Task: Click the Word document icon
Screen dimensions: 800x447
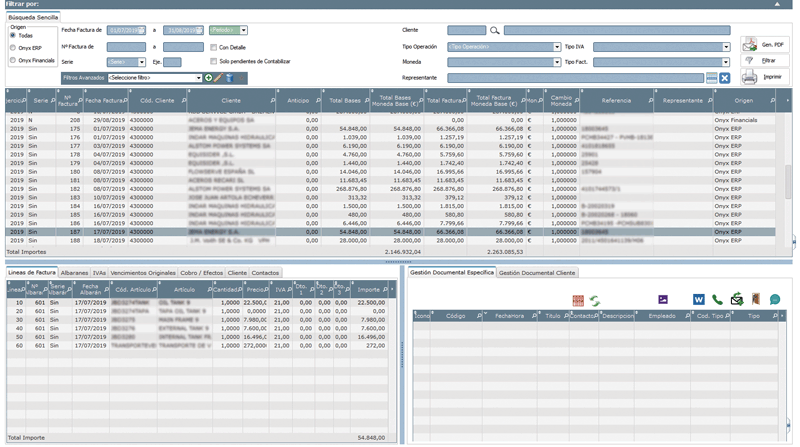Action: pos(699,299)
